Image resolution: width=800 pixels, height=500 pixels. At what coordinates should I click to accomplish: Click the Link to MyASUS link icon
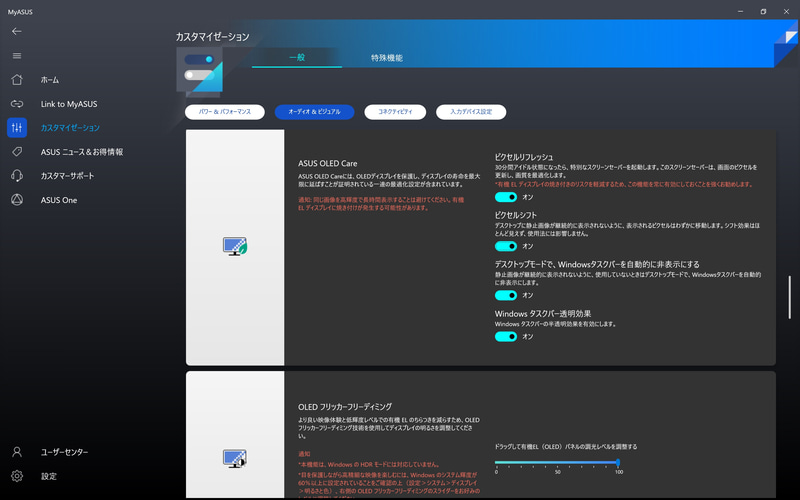click(17, 104)
